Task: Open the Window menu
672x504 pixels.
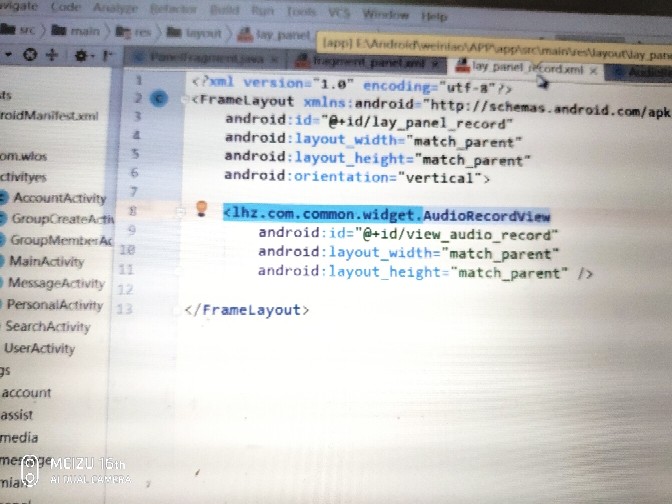Action: [386, 15]
